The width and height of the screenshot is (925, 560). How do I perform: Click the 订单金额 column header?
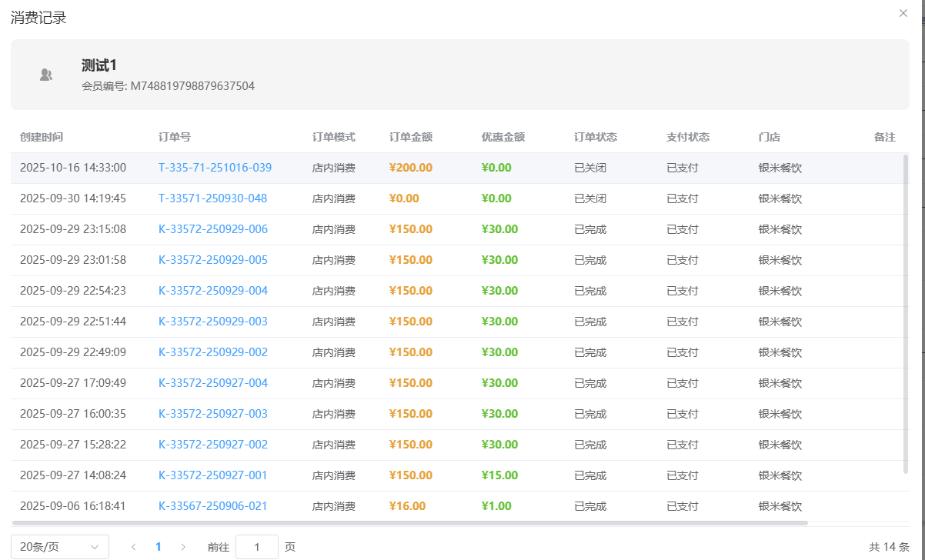click(411, 137)
